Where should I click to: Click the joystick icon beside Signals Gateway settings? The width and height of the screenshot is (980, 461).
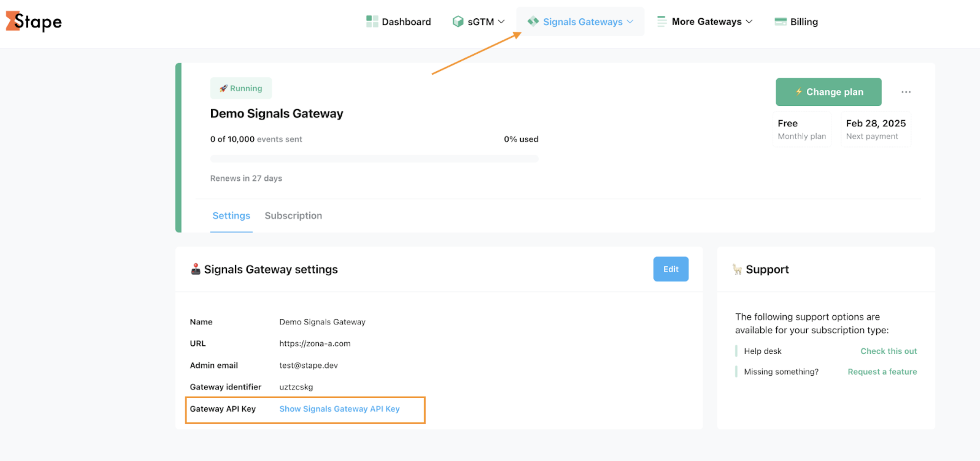pyautogui.click(x=196, y=269)
